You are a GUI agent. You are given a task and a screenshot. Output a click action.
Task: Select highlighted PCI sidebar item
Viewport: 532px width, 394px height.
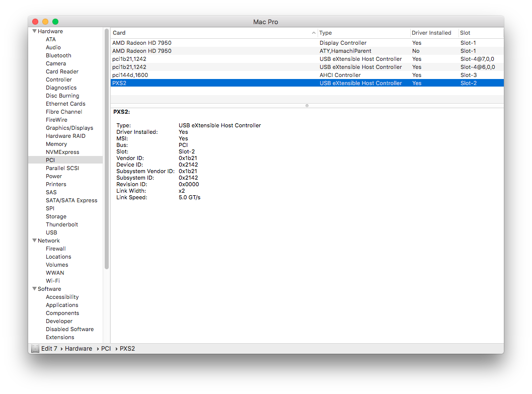pos(65,160)
